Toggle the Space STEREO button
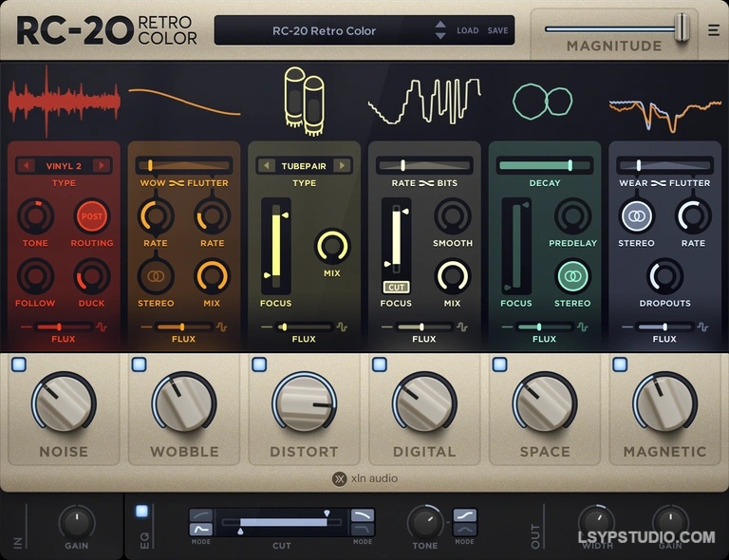 pos(572,276)
